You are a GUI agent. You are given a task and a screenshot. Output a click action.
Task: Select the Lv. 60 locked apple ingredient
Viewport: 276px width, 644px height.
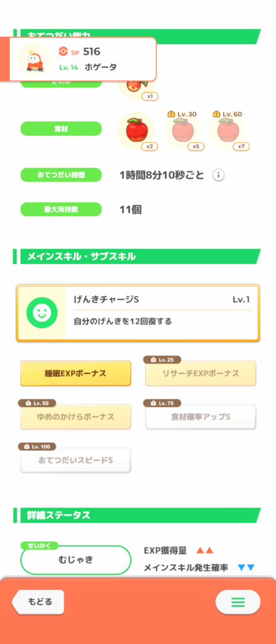pos(227,131)
